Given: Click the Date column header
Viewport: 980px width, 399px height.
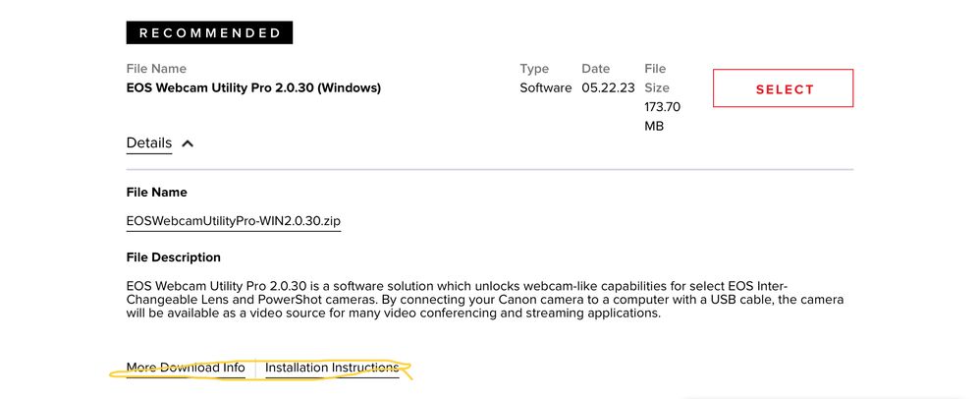Looking at the screenshot, I should (595, 69).
